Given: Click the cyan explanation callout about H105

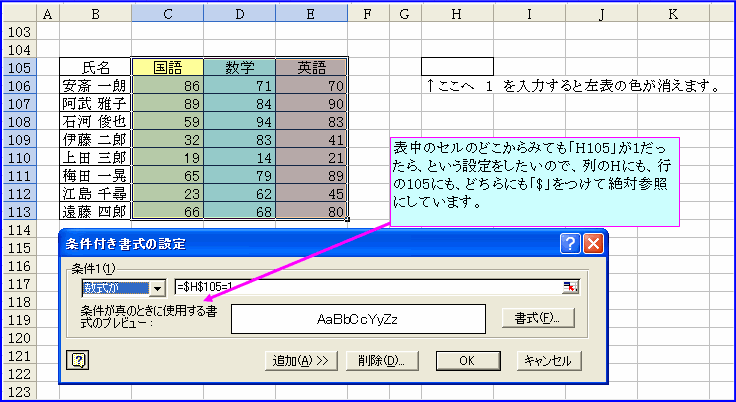Looking at the screenshot, I should [535, 182].
